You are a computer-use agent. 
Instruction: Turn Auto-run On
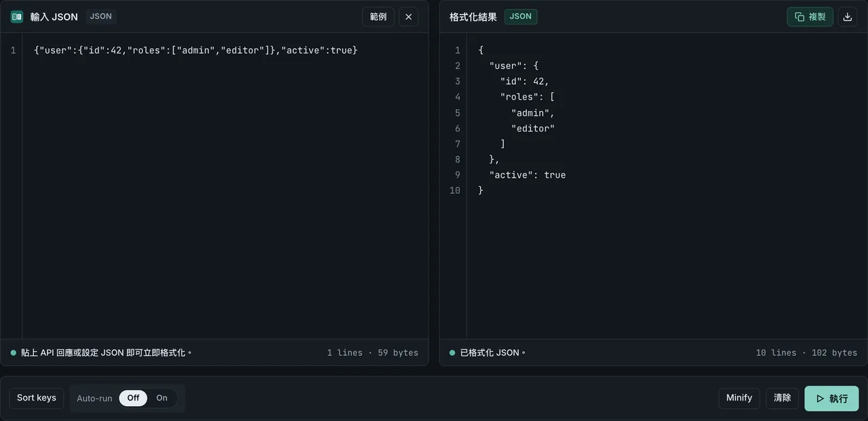[161, 398]
